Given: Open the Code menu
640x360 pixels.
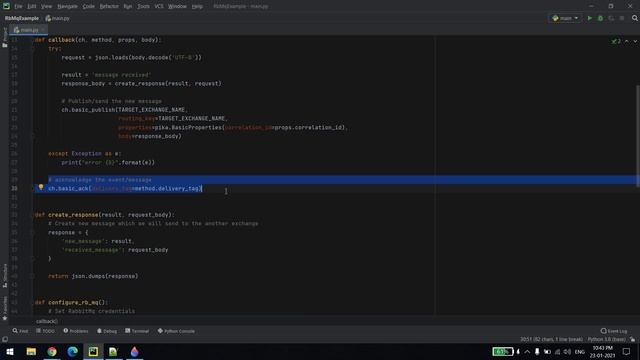Looking at the screenshot, I should 89,7.
